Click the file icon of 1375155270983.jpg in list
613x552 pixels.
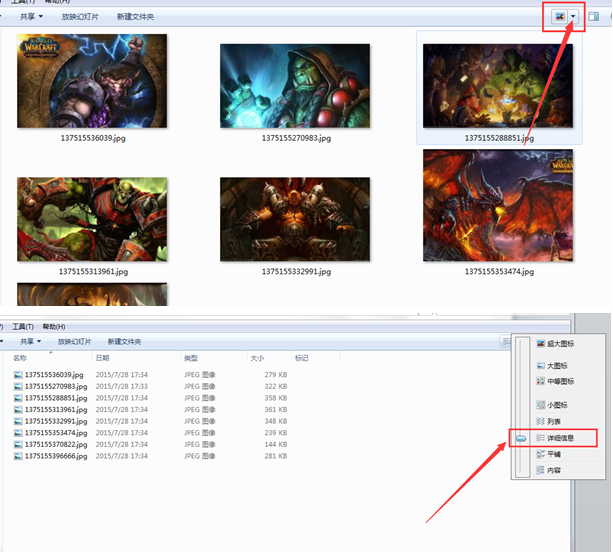pos(18,386)
